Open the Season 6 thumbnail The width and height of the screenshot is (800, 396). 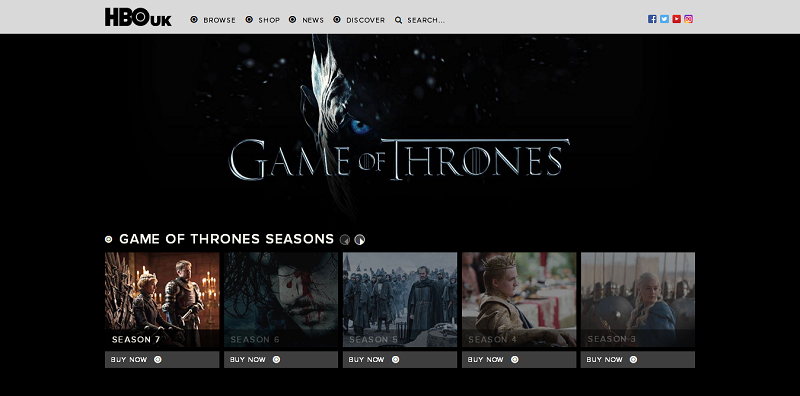click(x=281, y=300)
